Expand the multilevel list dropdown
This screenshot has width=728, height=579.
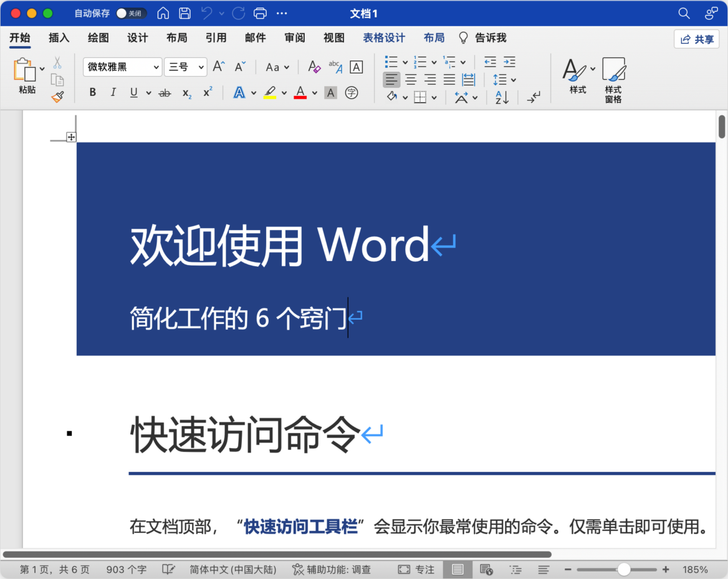(x=463, y=62)
